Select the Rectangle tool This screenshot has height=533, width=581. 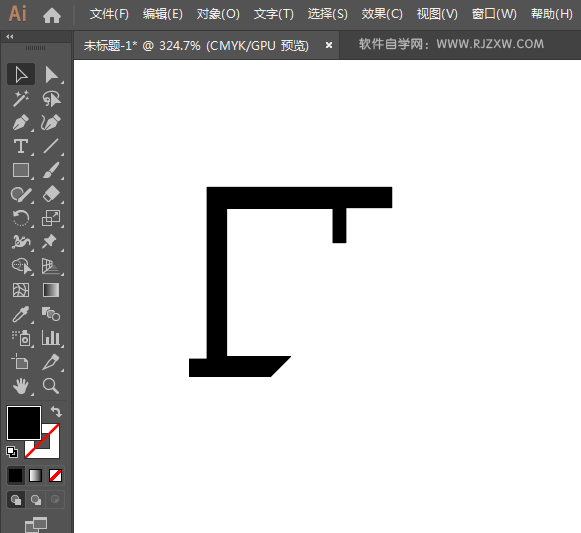21,171
